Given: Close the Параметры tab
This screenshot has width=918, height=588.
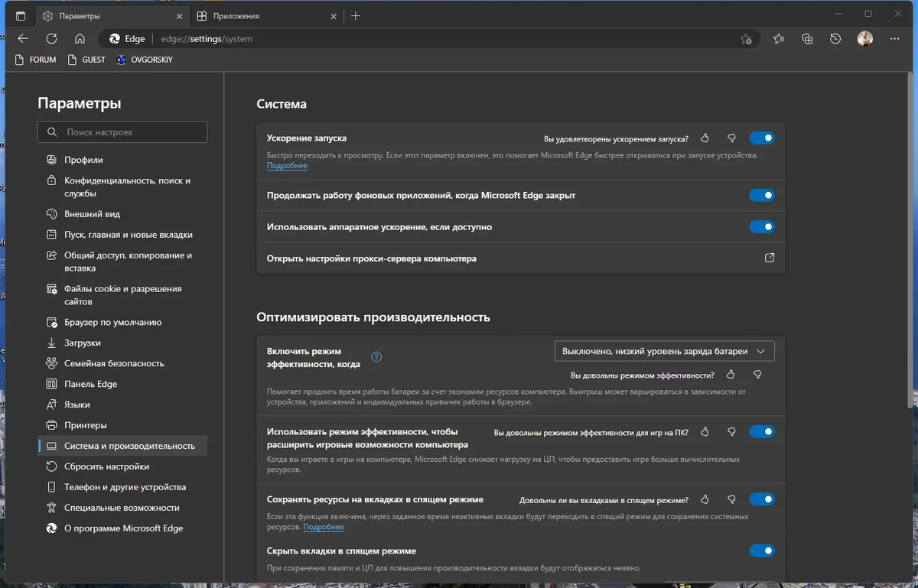Looking at the screenshot, I should point(181,15).
